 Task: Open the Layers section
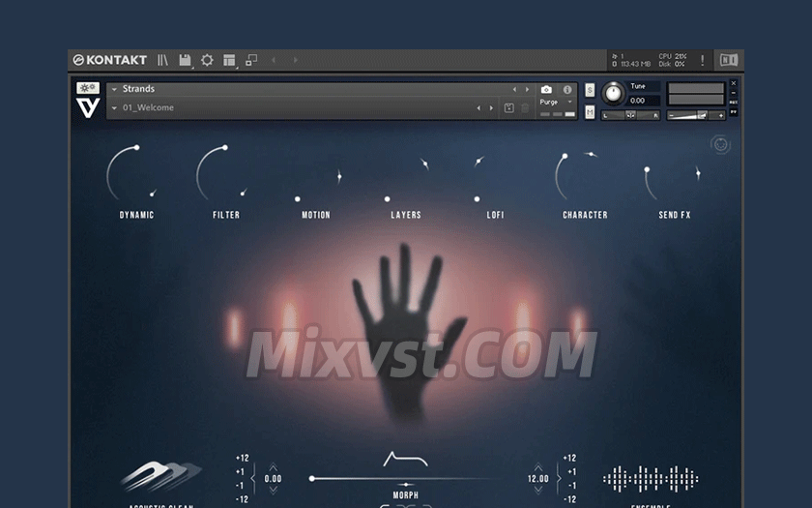(406, 215)
